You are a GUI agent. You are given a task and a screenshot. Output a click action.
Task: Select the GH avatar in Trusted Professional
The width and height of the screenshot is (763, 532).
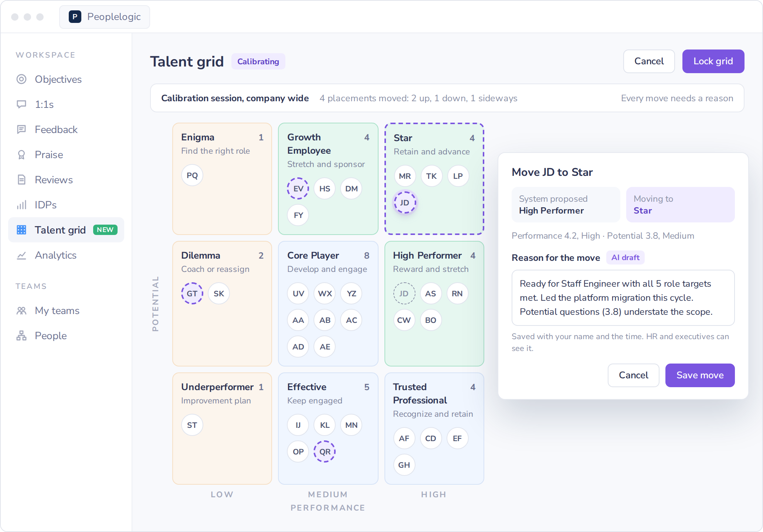404,465
